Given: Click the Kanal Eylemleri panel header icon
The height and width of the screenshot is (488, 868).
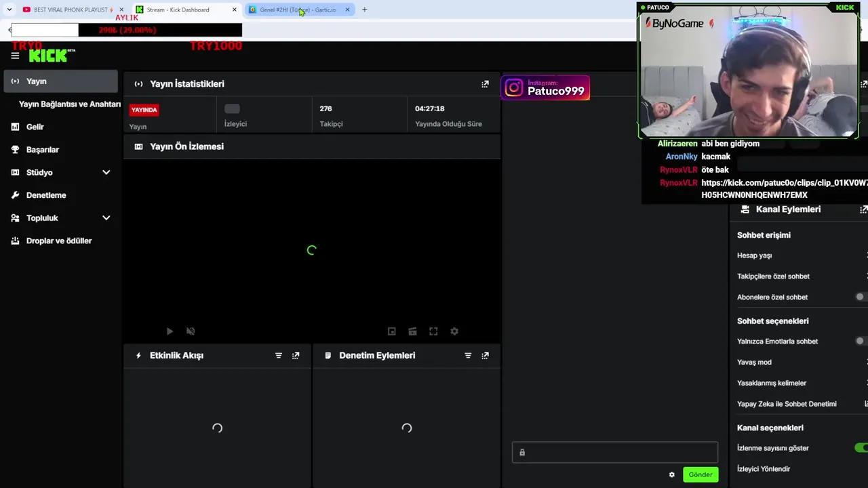Looking at the screenshot, I should point(745,209).
